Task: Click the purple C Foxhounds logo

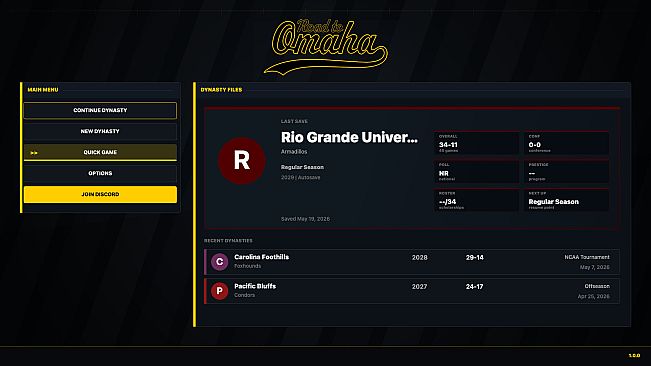Action: click(x=219, y=262)
